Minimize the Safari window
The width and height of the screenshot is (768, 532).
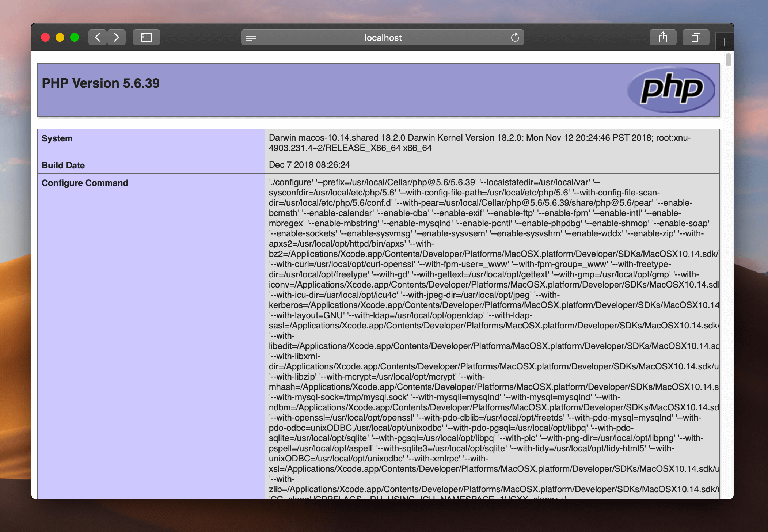[60, 37]
